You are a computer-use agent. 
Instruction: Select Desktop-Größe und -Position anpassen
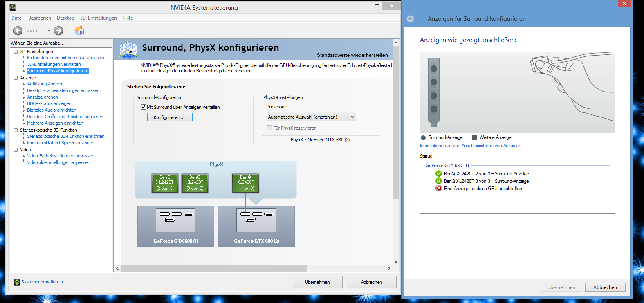pos(65,117)
